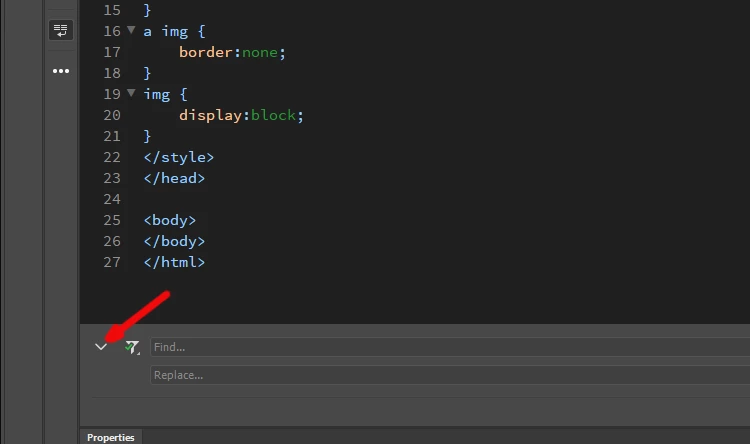Click the '</style>' closing tag text
This screenshot has height=444, width=750.
(x=179, y=157)
